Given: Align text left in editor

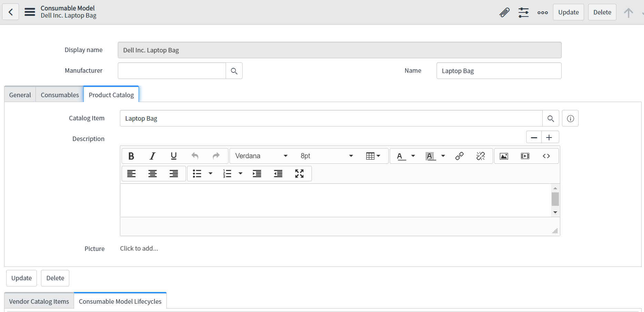Looking at the screenshot, I should (x=131, y=173).
